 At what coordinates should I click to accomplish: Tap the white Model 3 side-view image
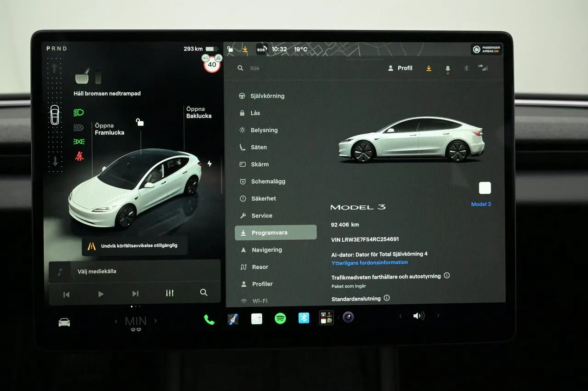(x=412, y=139)
